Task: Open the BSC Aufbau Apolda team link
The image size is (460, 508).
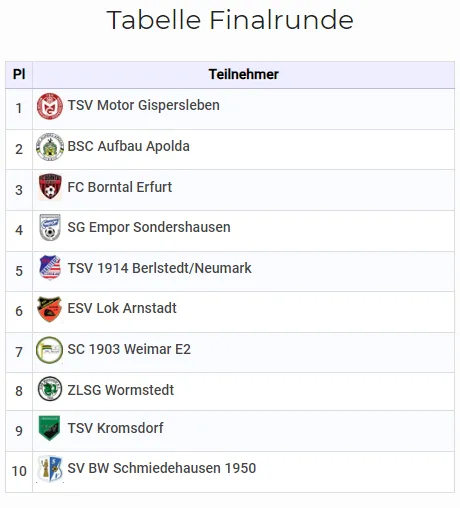Action: (x=129, y=146)
